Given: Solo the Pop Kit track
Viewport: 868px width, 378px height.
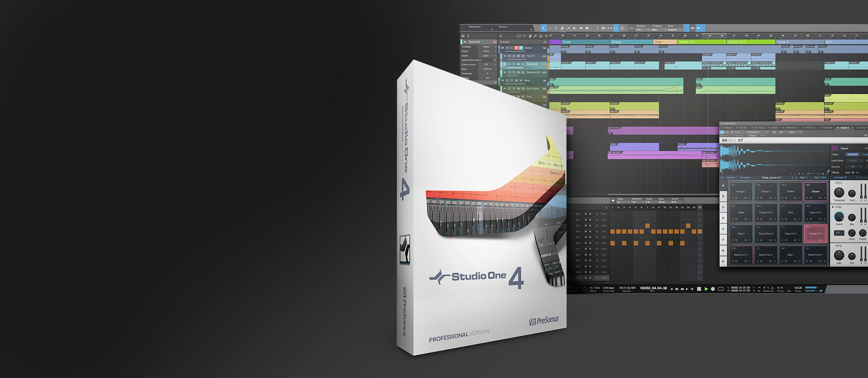Looking at the screenshot, I should [x=514, y=56].
